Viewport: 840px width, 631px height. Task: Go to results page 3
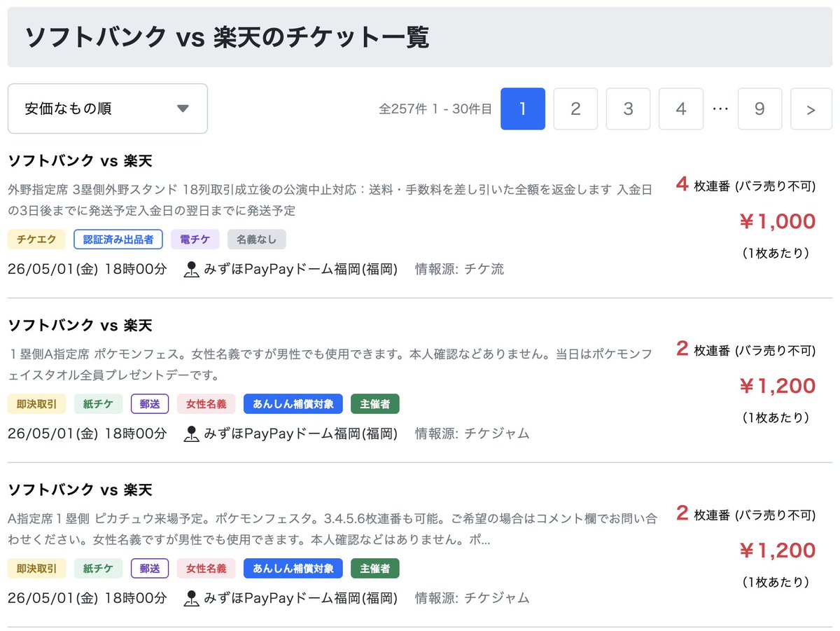[x=628, y=109]
